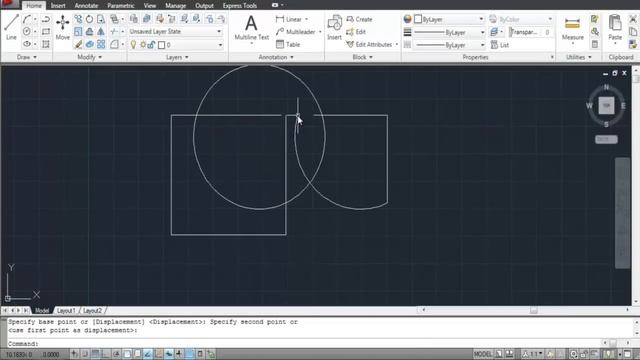This screenshot has width=640, height=360.
Task: Click the Cut icon in Clipboard panel
Action: click(x=633, y=19)
